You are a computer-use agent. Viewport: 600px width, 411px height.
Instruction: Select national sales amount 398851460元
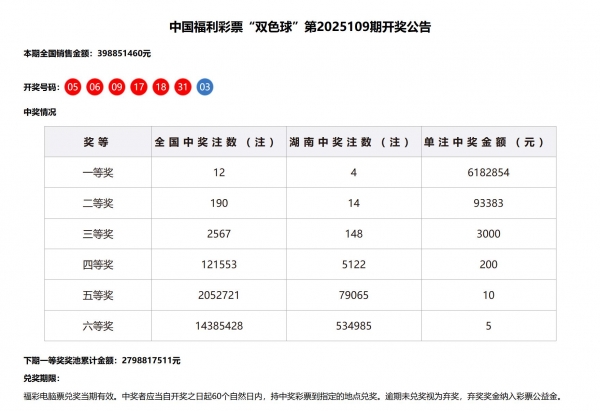click(x=124, y=53)
